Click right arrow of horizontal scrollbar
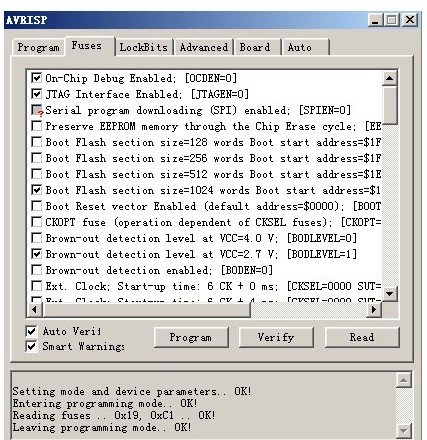 coord(374,310)
